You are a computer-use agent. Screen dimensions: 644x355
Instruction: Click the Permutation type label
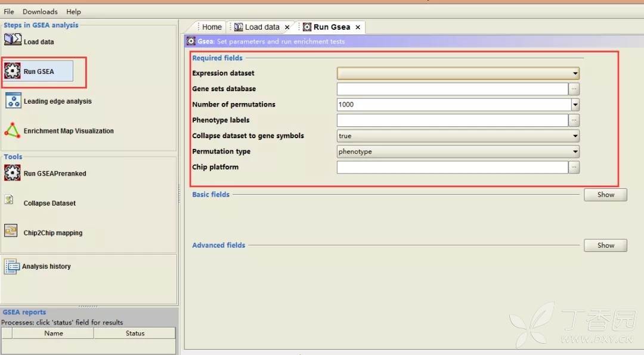coord(221,151)
